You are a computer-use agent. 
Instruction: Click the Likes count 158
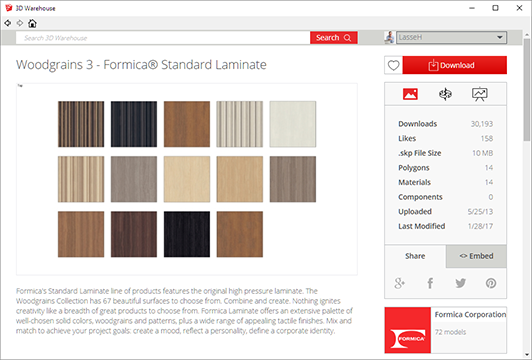pyautogui.click(x=487, y=138)
